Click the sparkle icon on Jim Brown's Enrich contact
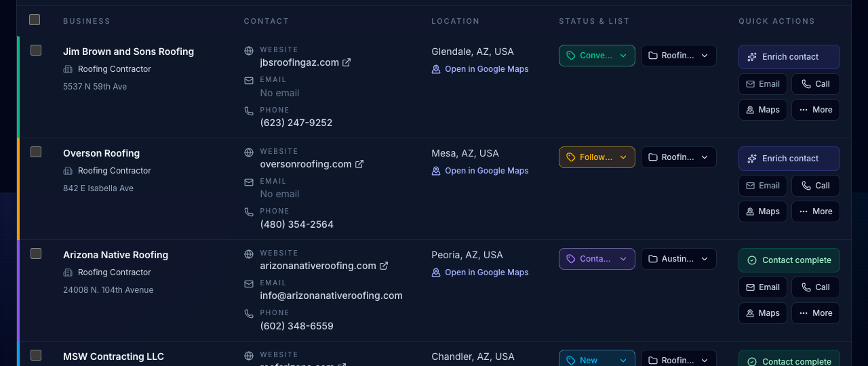This screenshot has height=366, width=868. [751, 57]
